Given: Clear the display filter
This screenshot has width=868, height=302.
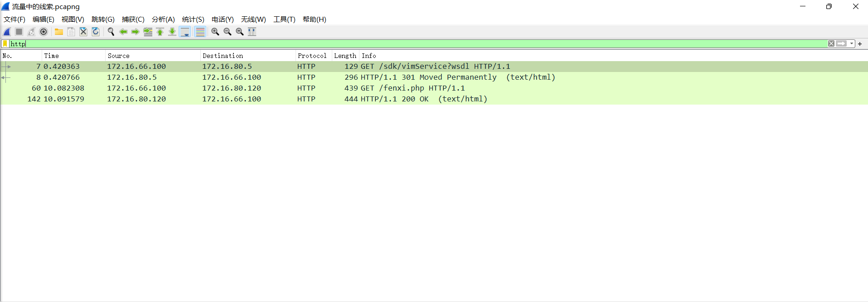Looking at the screenshot, I should [x=831, y=44].
